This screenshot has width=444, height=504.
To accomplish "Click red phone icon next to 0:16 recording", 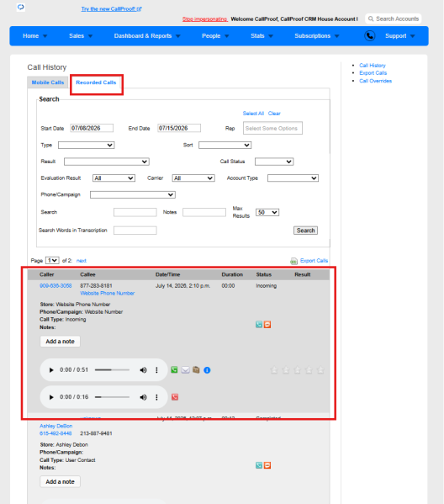I will click(175, 397).
